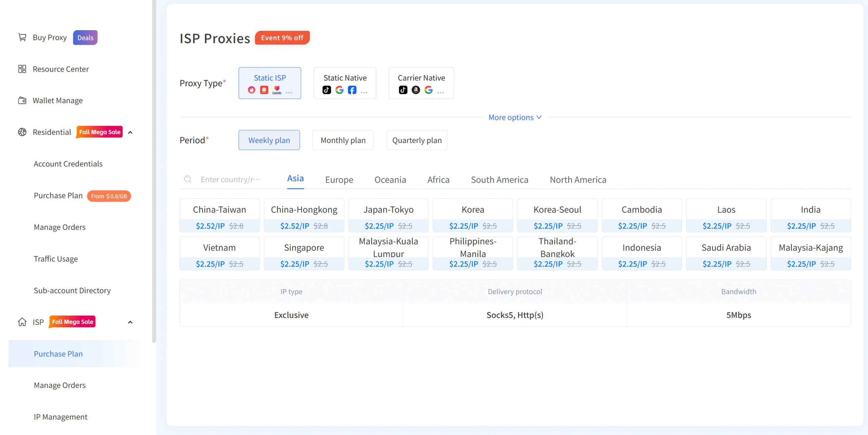Click the sidebar vertical scrollbar

154,171
